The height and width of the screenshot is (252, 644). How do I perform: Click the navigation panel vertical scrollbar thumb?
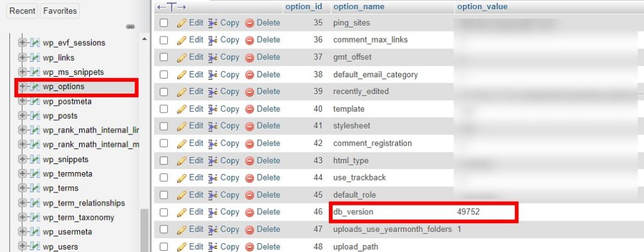144,230
